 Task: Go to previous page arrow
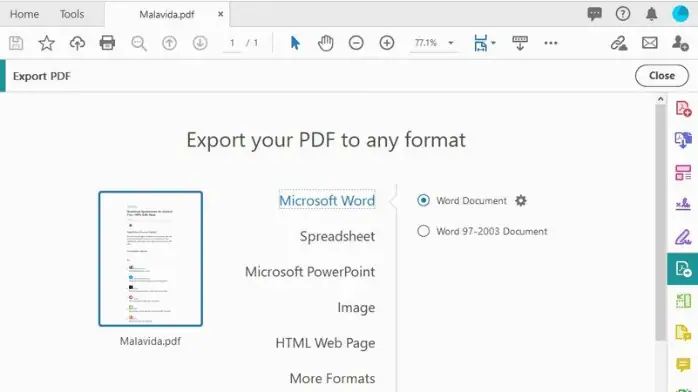click(169, 43)
